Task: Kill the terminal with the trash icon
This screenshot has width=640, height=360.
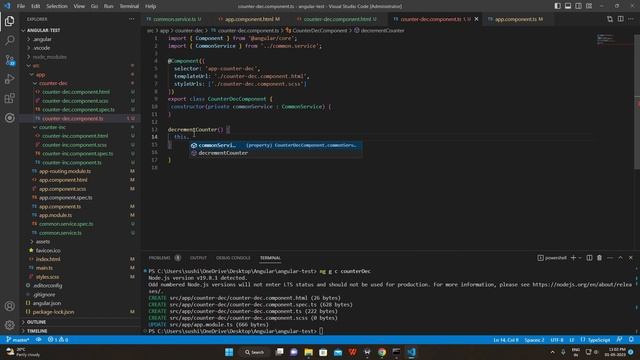Action: point(599,258)
